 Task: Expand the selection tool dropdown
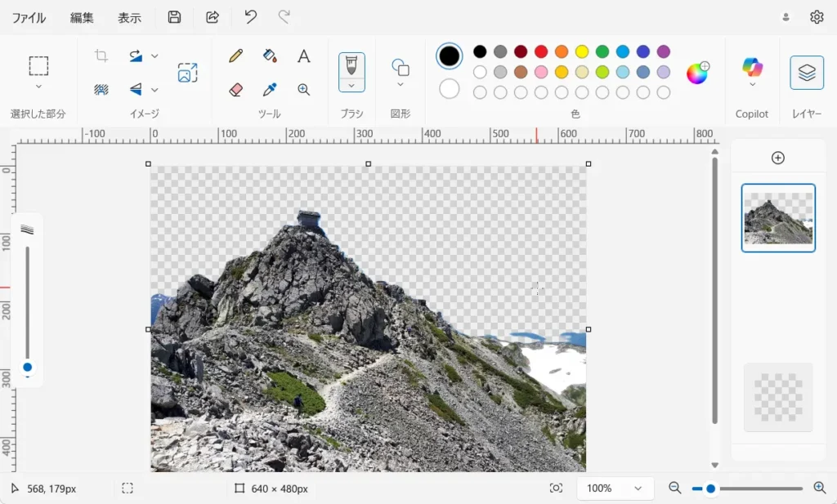coord(38,87)
